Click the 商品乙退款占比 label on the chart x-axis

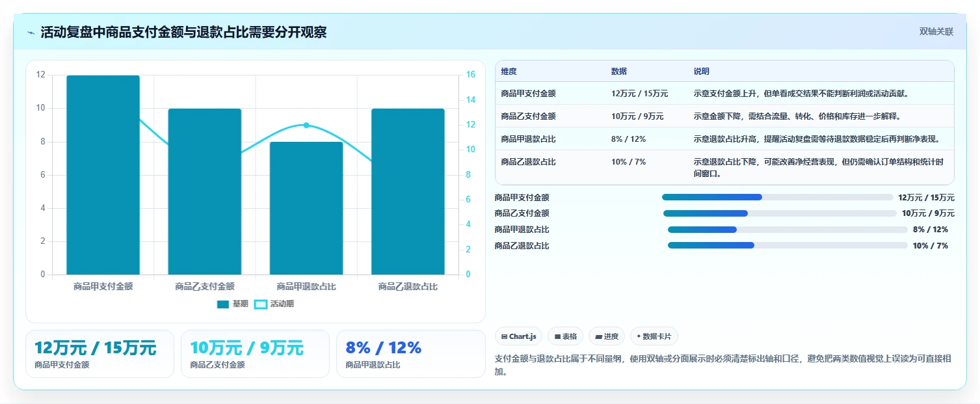(408, 286)
